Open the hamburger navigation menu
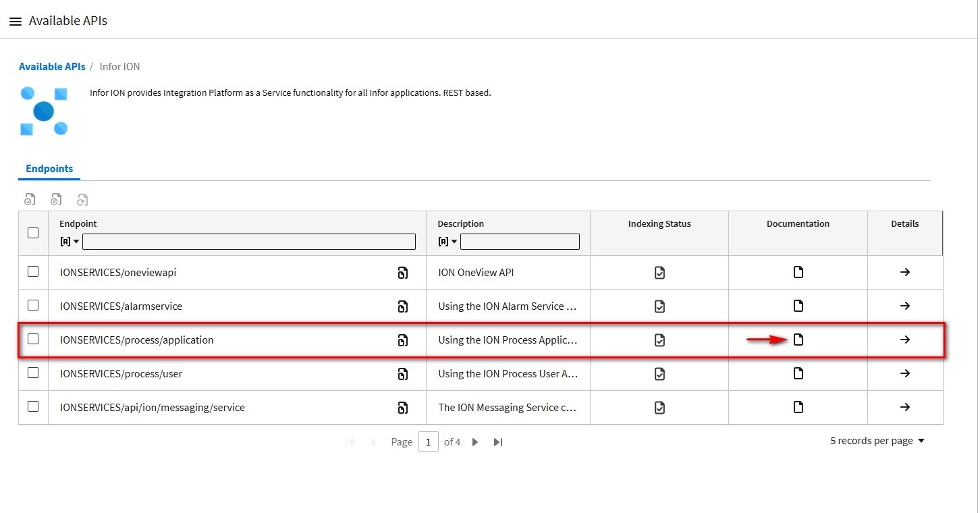The width and height of the screenshot is (980, 513). [15, 22]
